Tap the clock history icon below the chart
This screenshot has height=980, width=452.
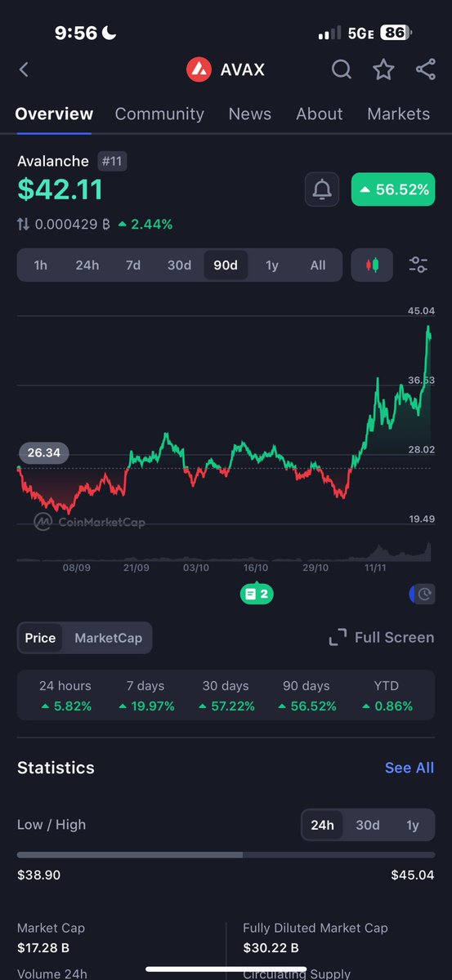(x=422, y=595)
